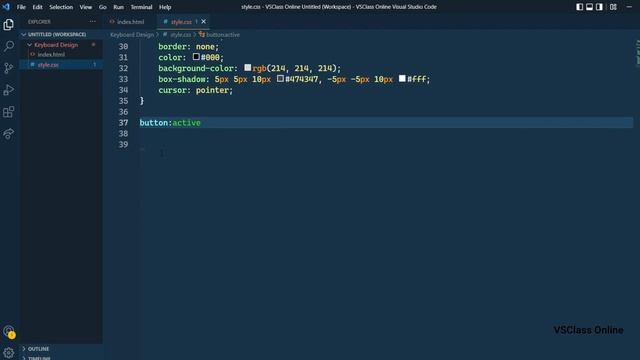Viewport: 640px width, 360px height.
Task: Open the View menu
Action: coord(86,7)
